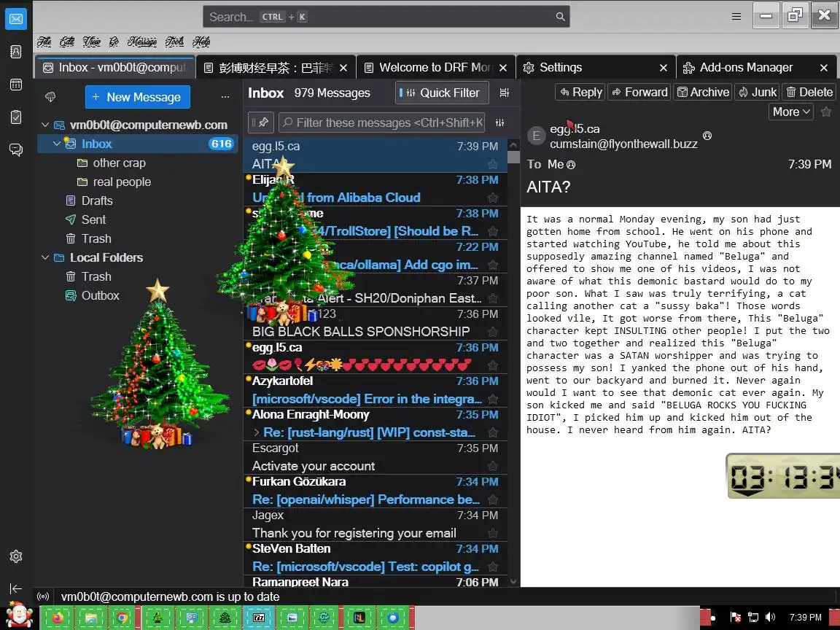The height and width of the screenshot is (630, 840).
Task: Click address book icon beside cumstain@flyonthewall.buzz
Action: pyautogui.click(x=707, y=136)
